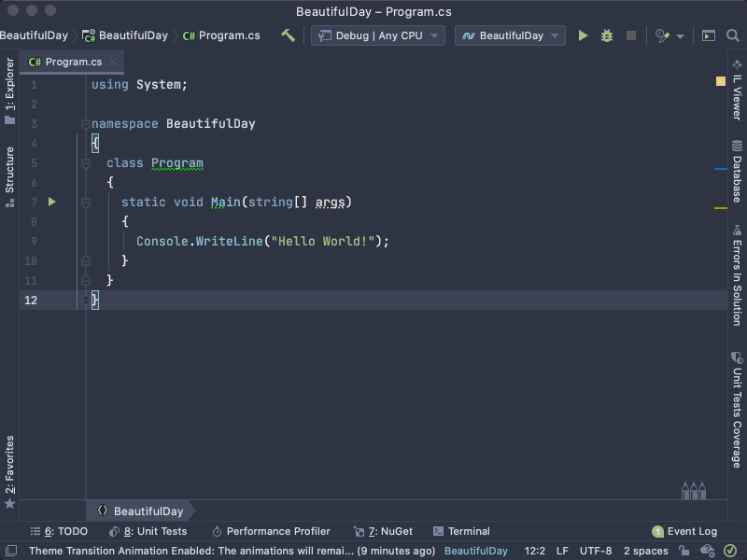Click the C# Program.cs breadcrumb icon
747x560 pixels.
tap(190, 35)
